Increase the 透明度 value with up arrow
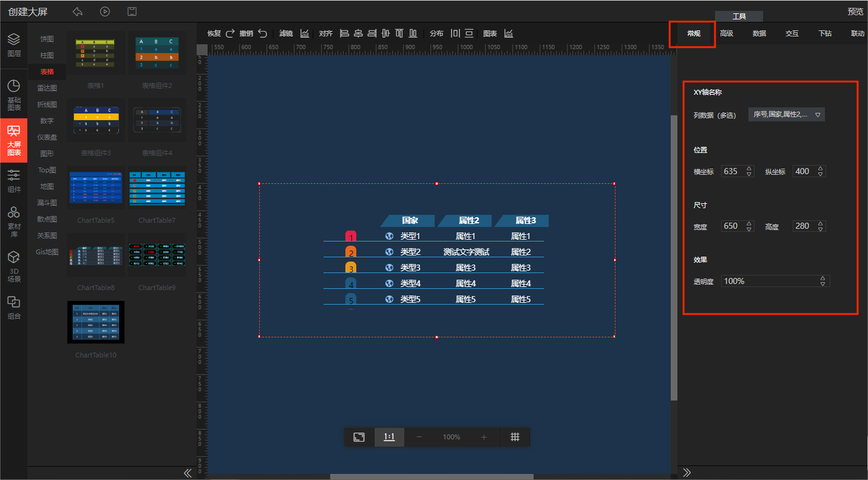Screen dimensions: 868x480 pyautogui.click(x=822, y=279)
